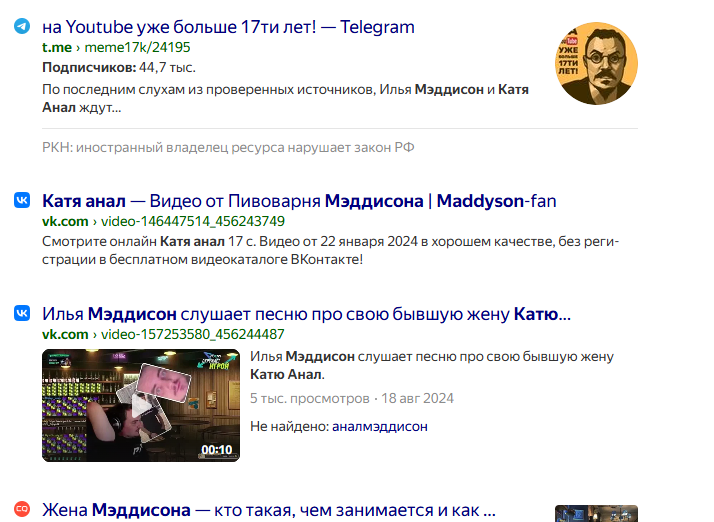Click the VK favicon beside the 'Илья Мэддисон слушает песню' result
This screenshot has width=714, height=522.
(22, 313)
